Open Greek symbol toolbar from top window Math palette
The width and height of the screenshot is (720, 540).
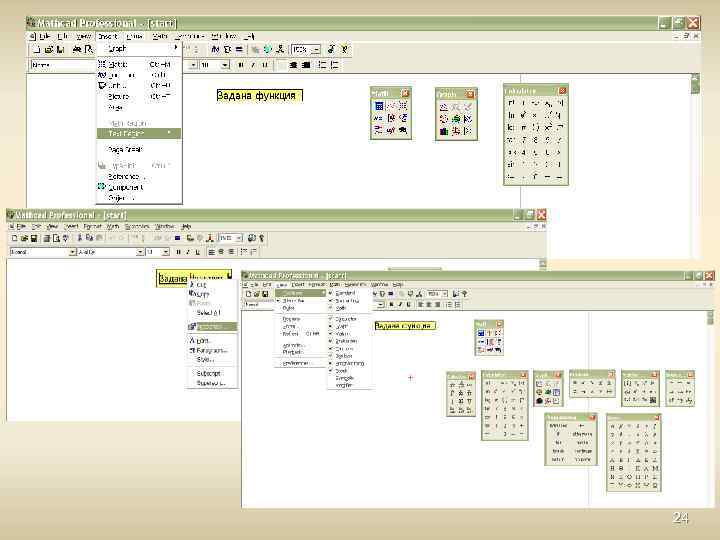click(391, 130)
